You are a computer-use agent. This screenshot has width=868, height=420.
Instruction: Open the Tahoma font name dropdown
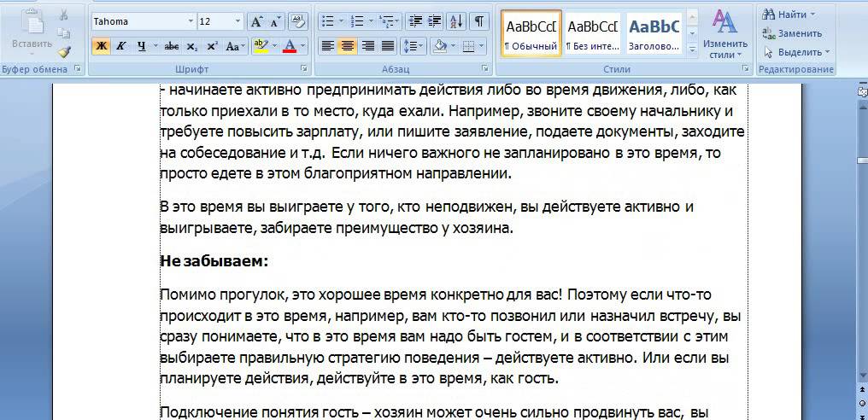(191, 21)
